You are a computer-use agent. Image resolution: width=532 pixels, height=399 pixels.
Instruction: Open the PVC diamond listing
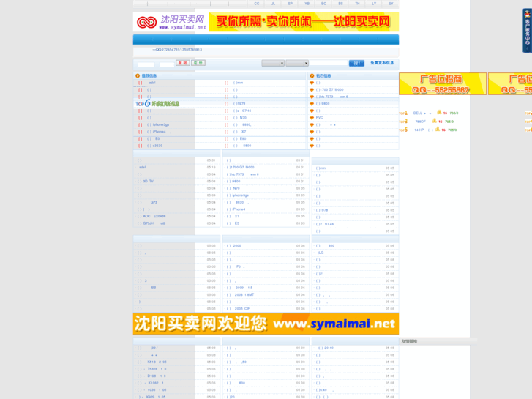[x=320, y=117]
